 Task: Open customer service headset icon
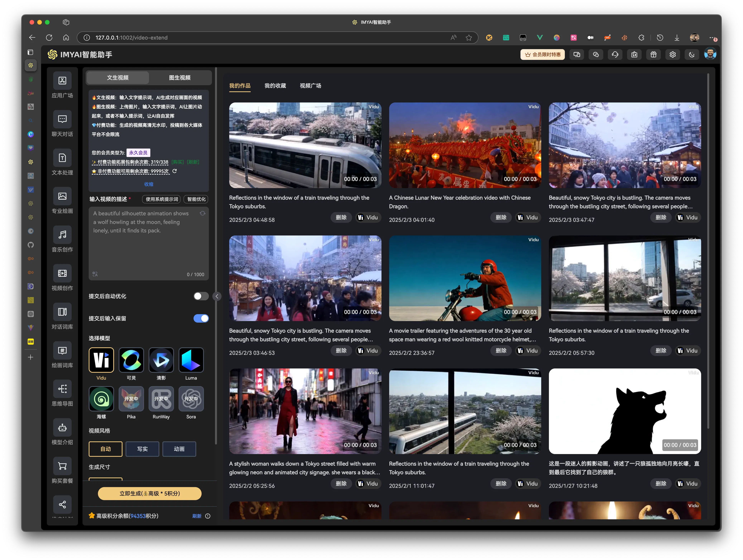point(615,54)
